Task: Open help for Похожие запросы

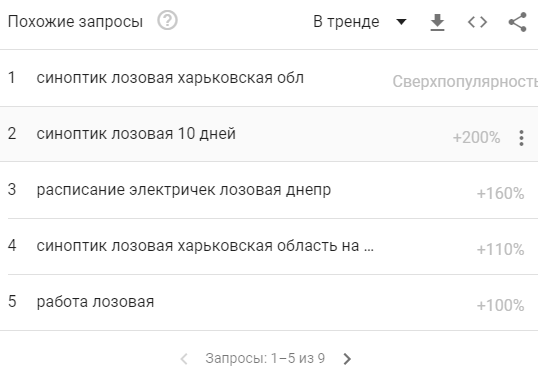Action: click(167, 21)
